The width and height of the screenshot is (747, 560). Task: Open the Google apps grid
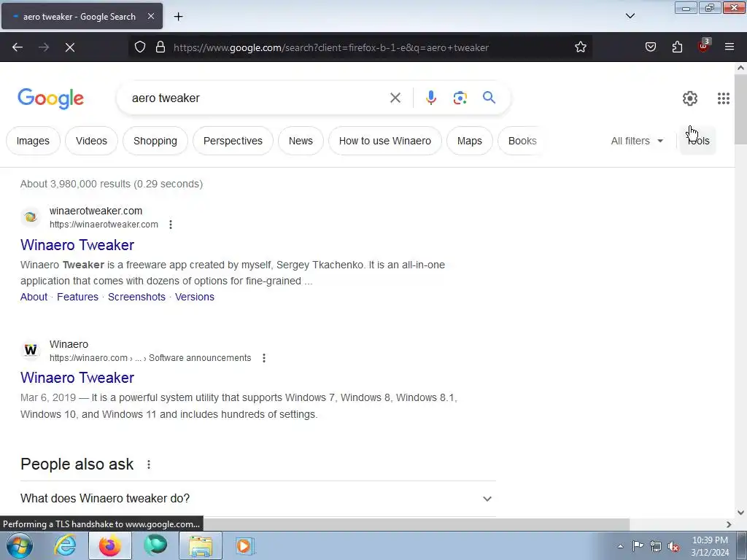click(x=723, y=98)
